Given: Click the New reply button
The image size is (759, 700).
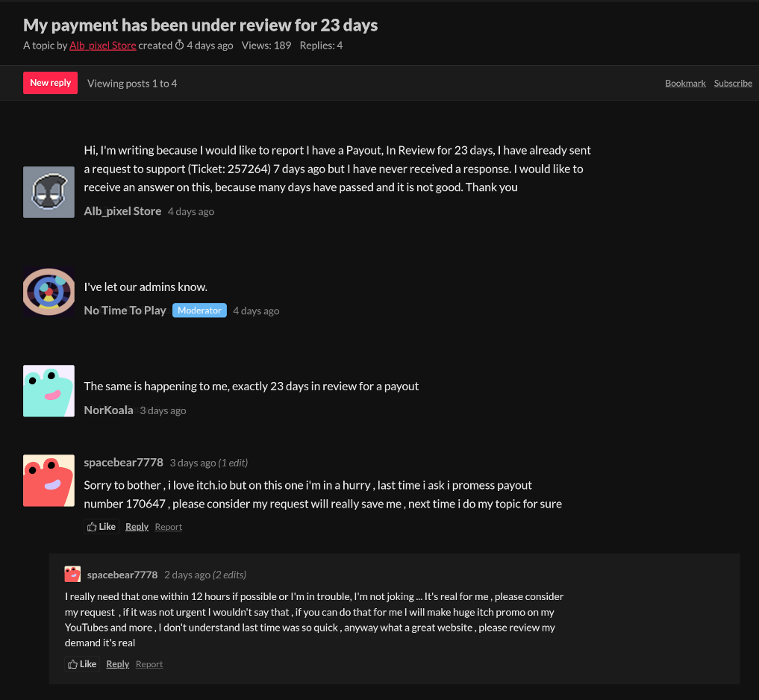Looking at the screenshot, I should (x=50, y=83).
